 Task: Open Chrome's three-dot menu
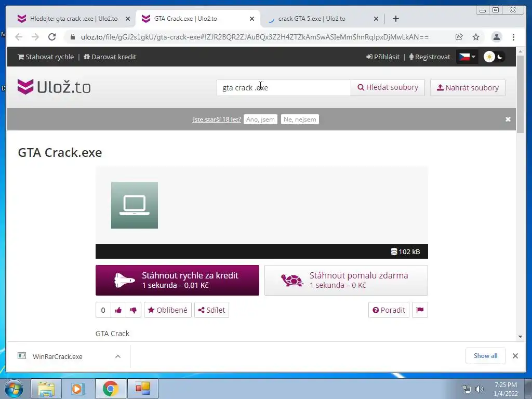click(513, 37)
